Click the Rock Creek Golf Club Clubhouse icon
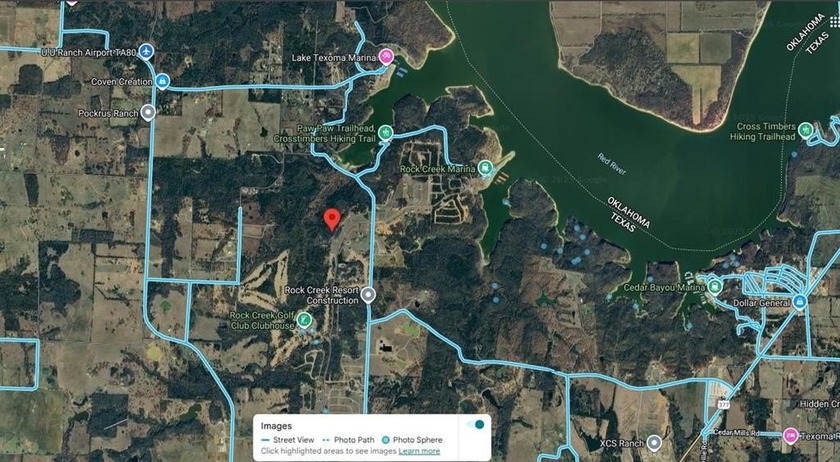Image resolution: width=840 pixels, height=462 pixels. 304,321
